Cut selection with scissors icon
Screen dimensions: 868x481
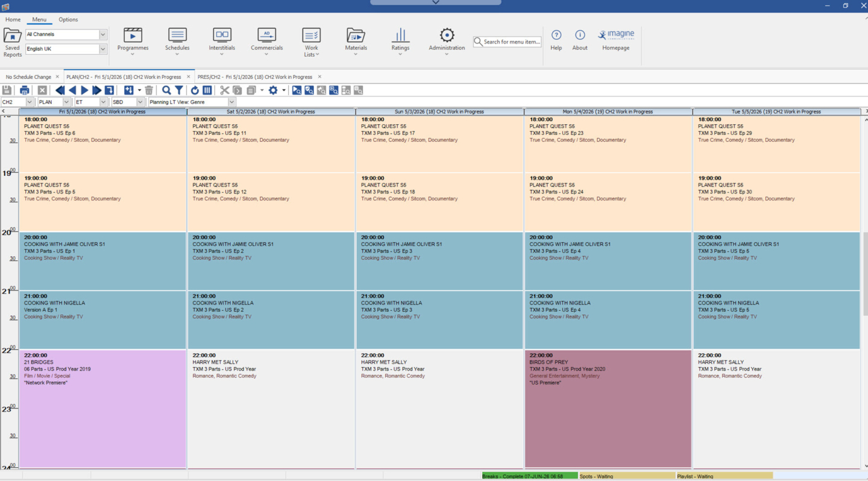(224, 90)
